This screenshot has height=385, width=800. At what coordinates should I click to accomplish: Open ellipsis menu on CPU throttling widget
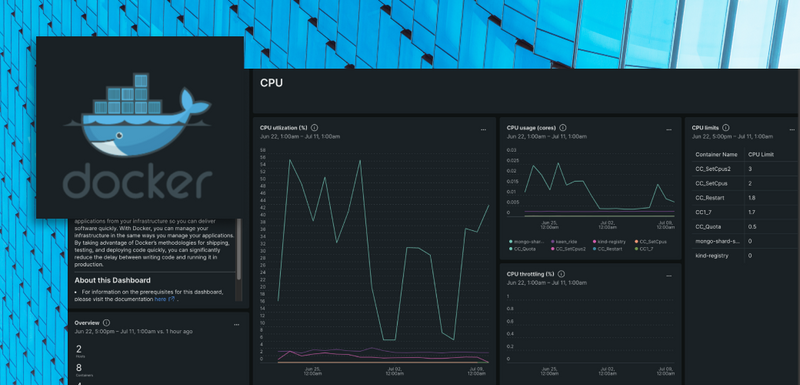click(669, 276)
